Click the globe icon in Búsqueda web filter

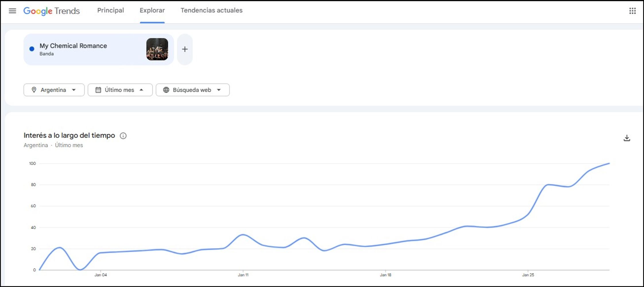pos(166,90)
